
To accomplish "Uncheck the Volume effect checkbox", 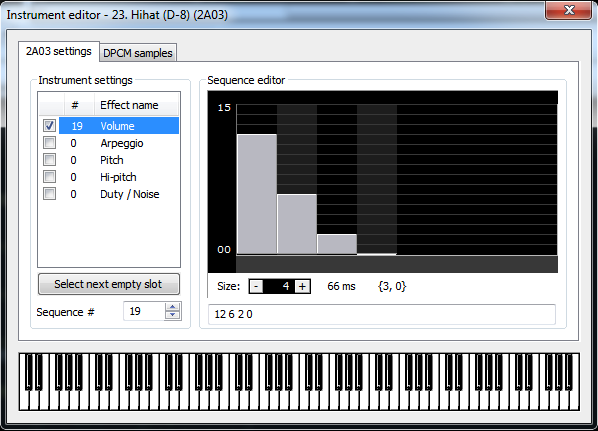I will coord(50,125).
